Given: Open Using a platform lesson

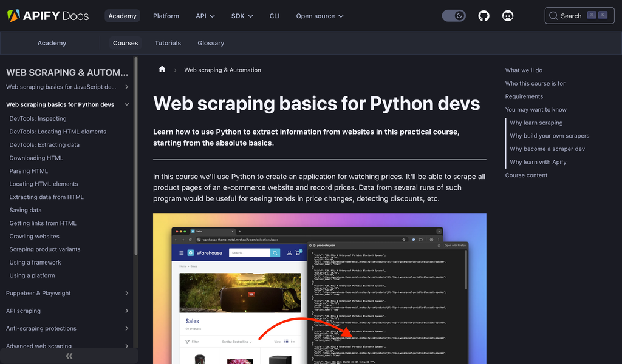Looking at the screenshot, I should 32,275.
